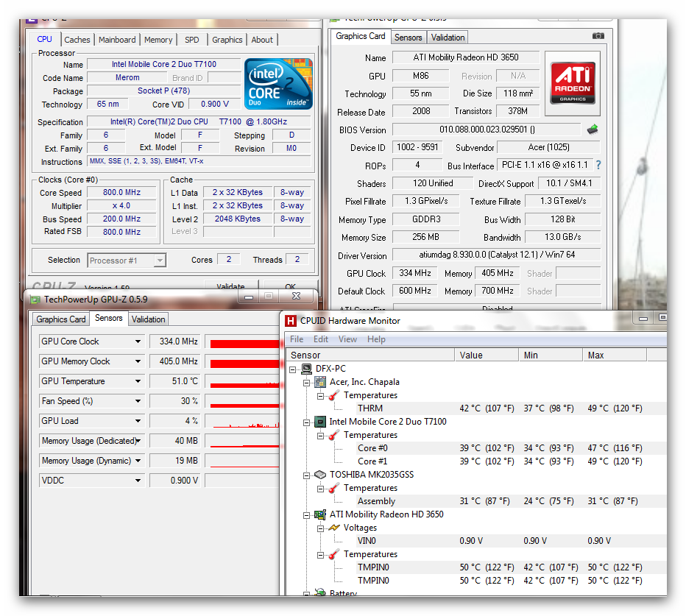Open the Processor #1 selection dropdown

pos(160,261)
